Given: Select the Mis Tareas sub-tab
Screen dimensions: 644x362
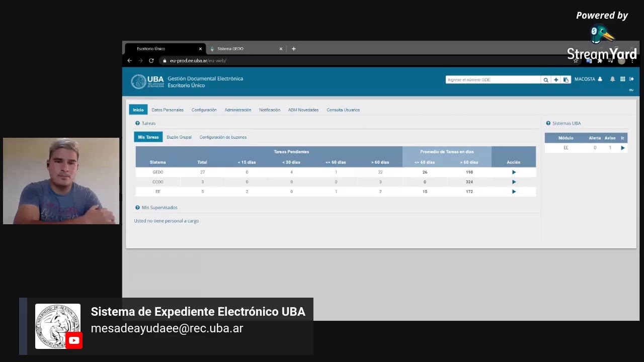Looking at the screenshot, I should pos(148,137).
